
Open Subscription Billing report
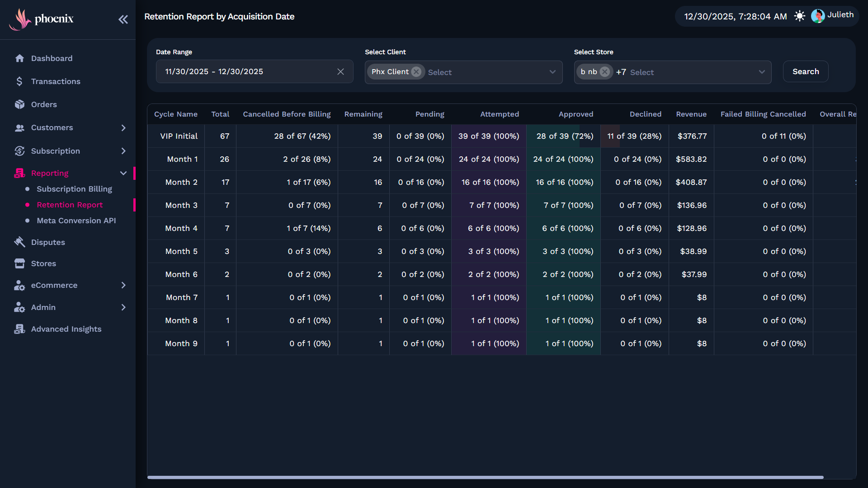(74, 189)
